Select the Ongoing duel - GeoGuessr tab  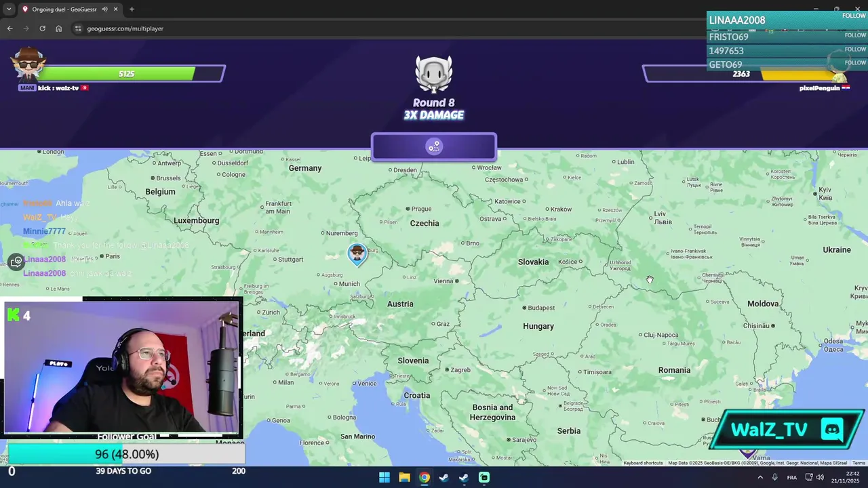click(70, 9)
